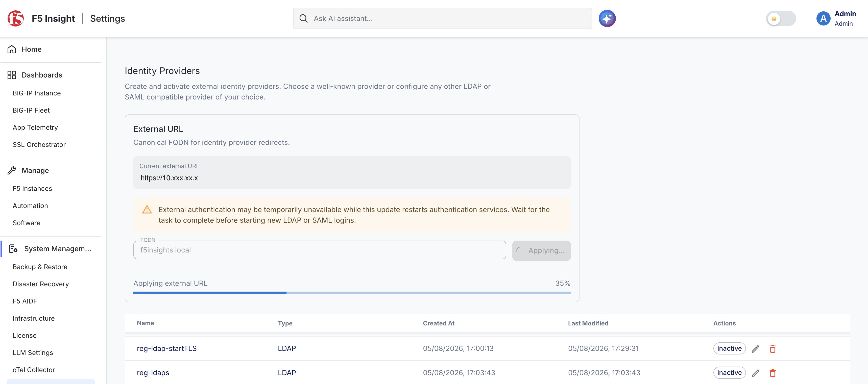Click the warning triangle icon
The width and height of the screenshot is (868, 384).
(x=147, y=209)
